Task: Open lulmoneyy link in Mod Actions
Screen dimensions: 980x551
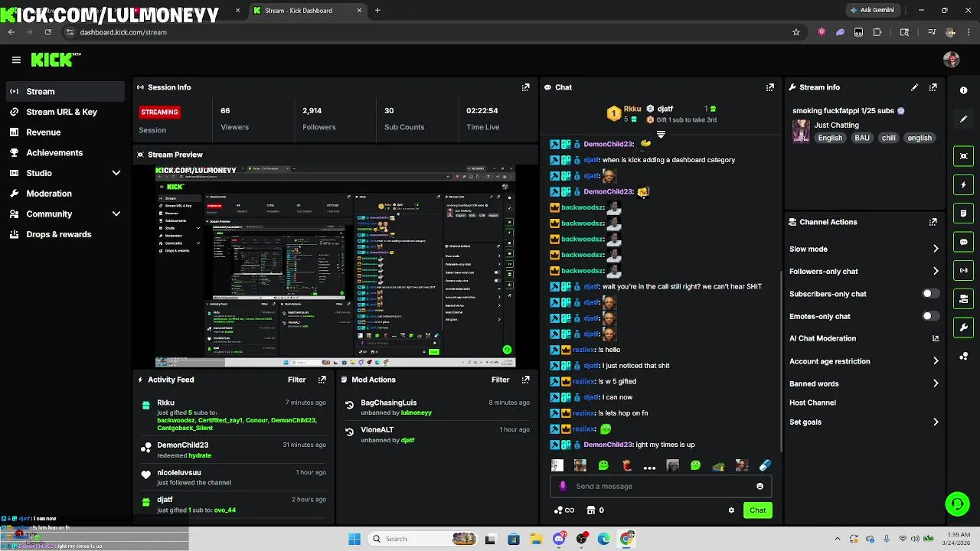Action: point(416,412)
